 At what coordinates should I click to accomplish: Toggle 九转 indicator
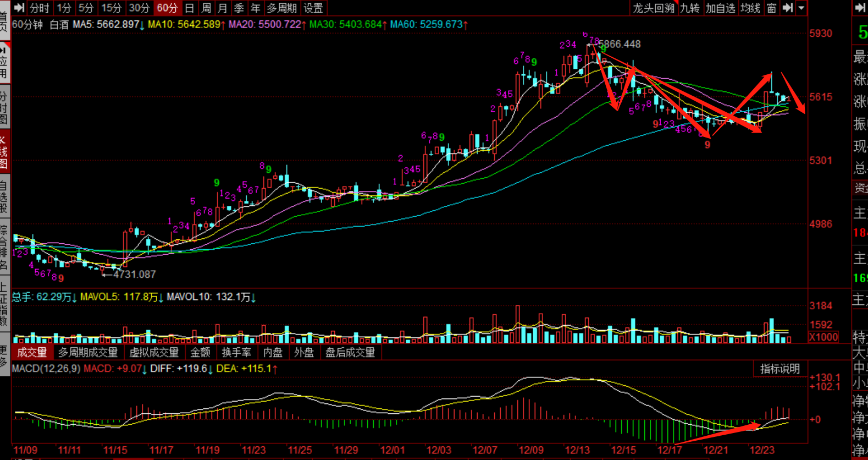[x=690, y=8]
